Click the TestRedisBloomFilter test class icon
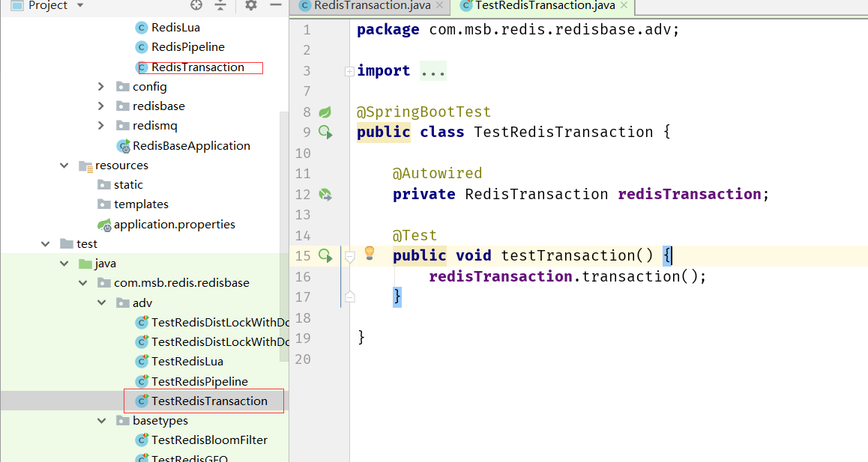 coord(142,440)
